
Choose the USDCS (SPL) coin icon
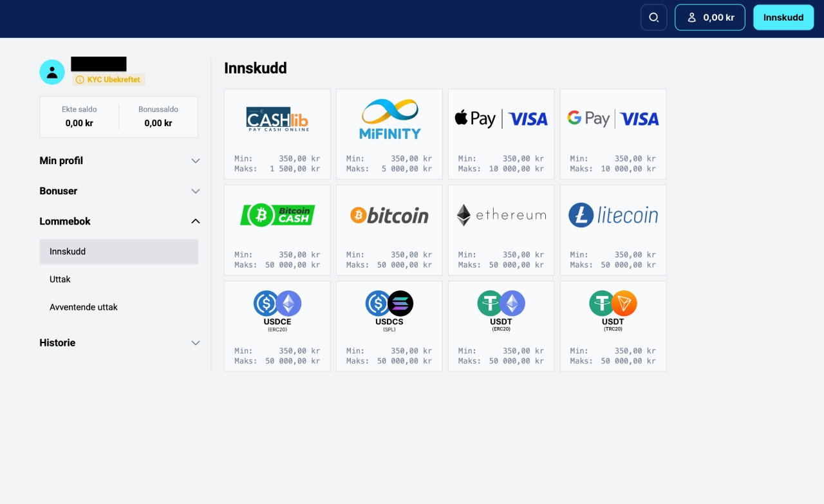pyautogui.click(x=389, y=303)
